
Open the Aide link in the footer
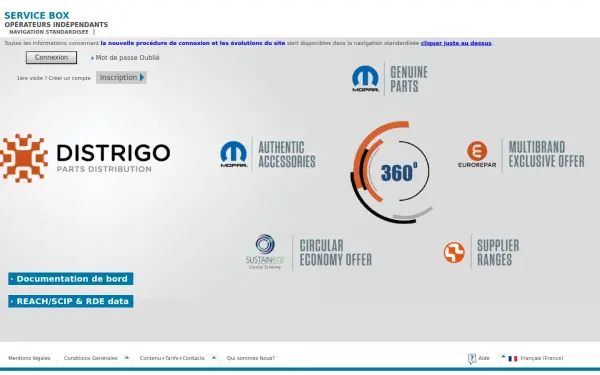coord(484,358)
